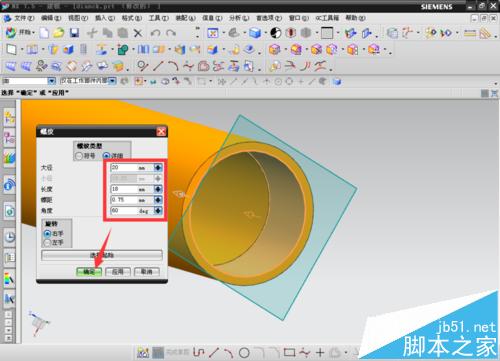Open the 帮助 (Help) menu
Screen dimensions: 500x361
point(356,18)
